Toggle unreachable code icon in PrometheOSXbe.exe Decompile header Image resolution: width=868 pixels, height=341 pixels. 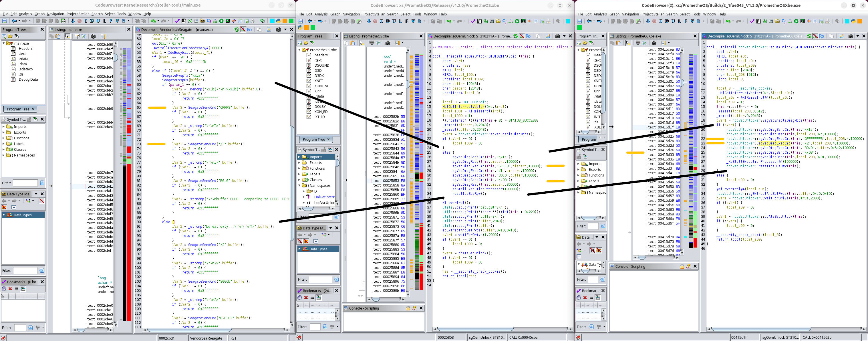click(815, 36)
